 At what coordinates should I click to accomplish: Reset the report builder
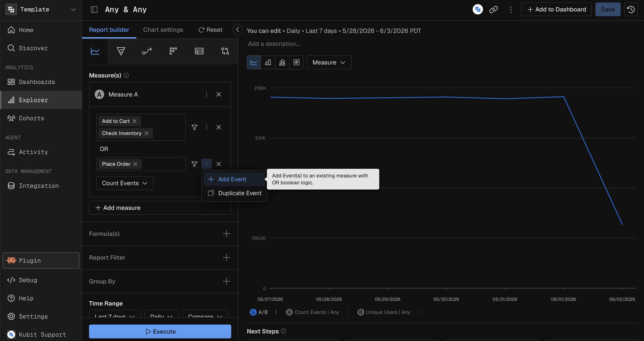coord(210,30)
